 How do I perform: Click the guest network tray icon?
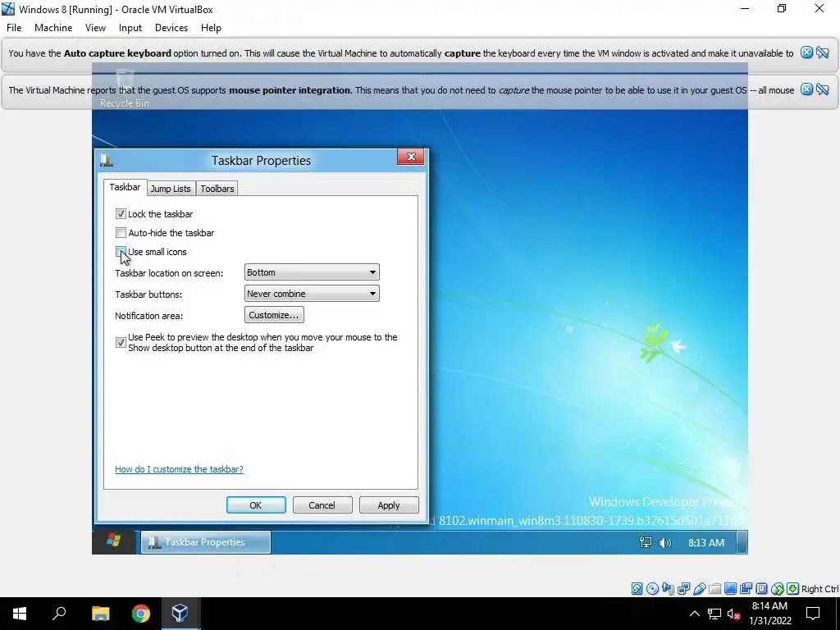pyautogui.click(x=646, y=543)
